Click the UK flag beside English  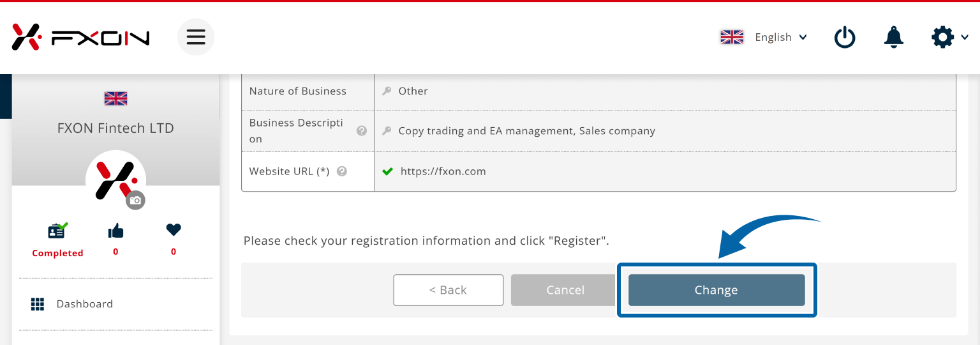point(732,37)
